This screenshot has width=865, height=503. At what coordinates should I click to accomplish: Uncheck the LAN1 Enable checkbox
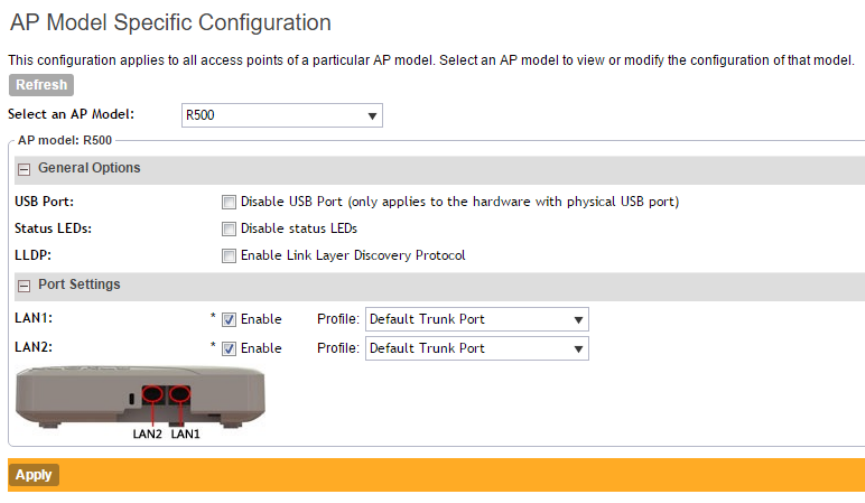point(229,320)
